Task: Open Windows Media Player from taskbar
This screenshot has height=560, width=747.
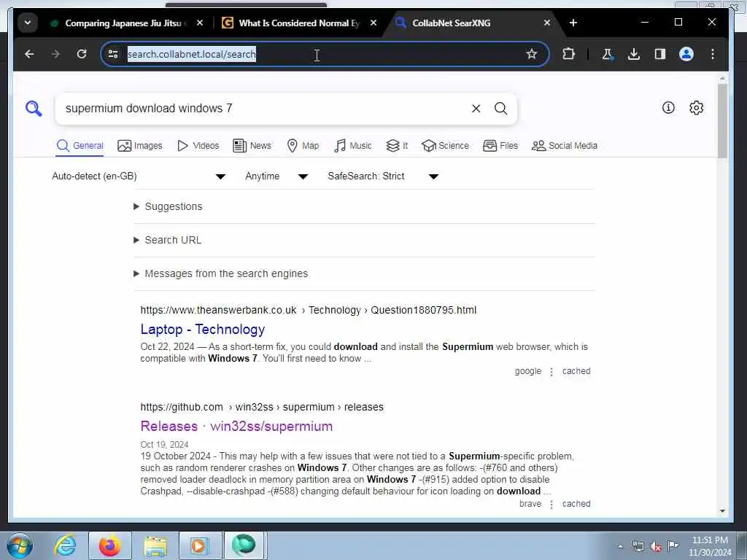Action: [x=200, y=545]
